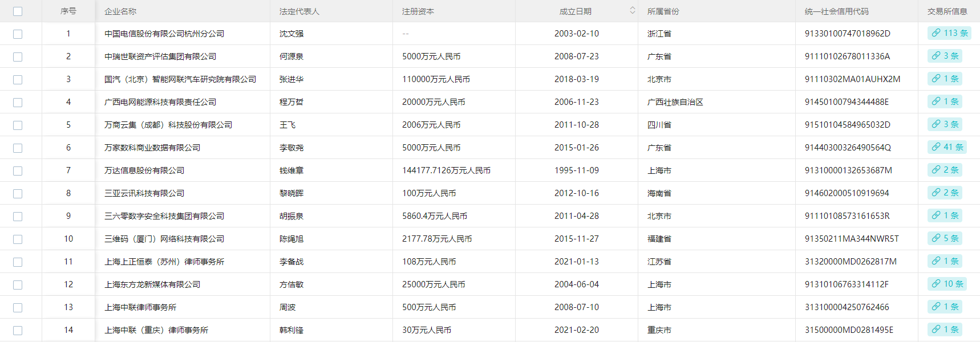Open exchange info tag for 万达信息股份有限公司
Screen dimensions: 980x342
[945, 170]
